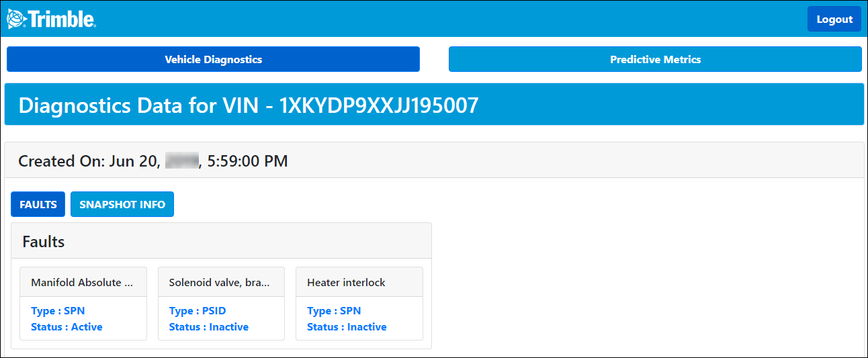Click the Faults panel heading
This screenshot has height=358, width=868.
[x=44, y=241]
